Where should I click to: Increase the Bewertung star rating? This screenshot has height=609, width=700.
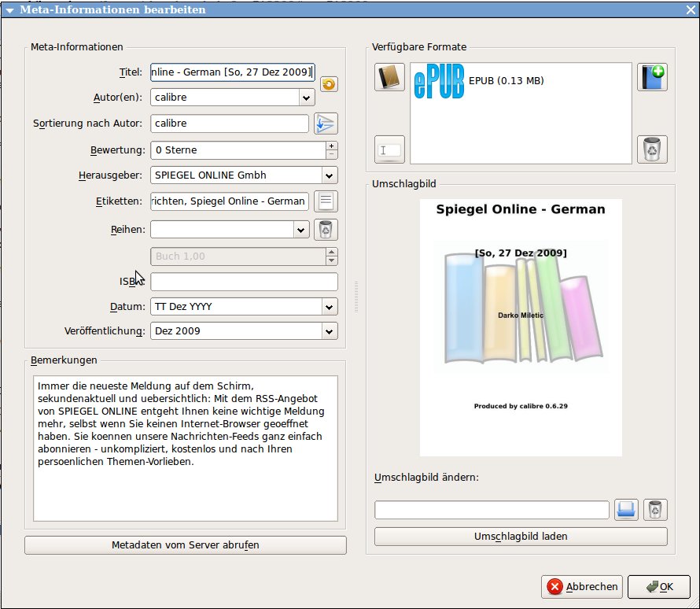click(331, 146)
